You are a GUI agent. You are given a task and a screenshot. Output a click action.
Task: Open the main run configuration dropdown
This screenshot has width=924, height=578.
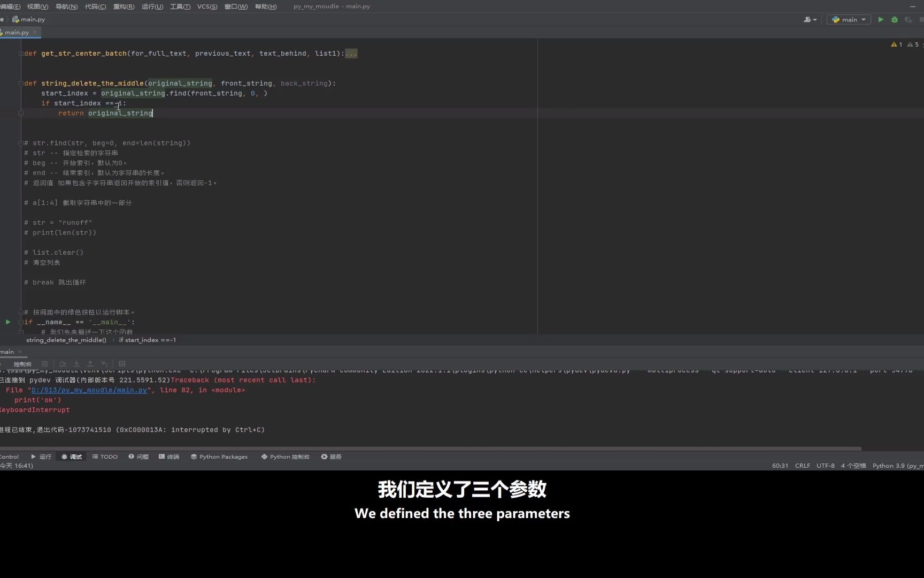848,19
